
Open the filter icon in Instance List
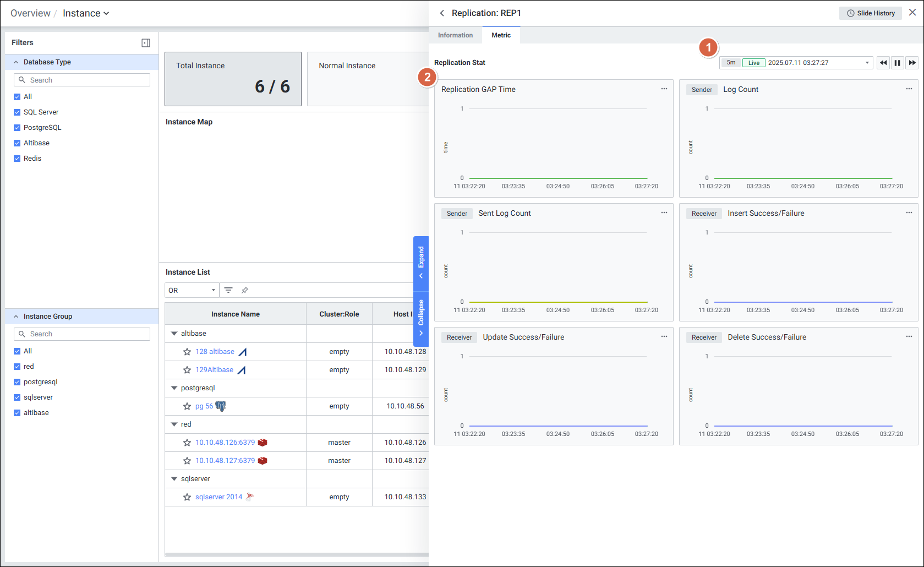point(228,290)
